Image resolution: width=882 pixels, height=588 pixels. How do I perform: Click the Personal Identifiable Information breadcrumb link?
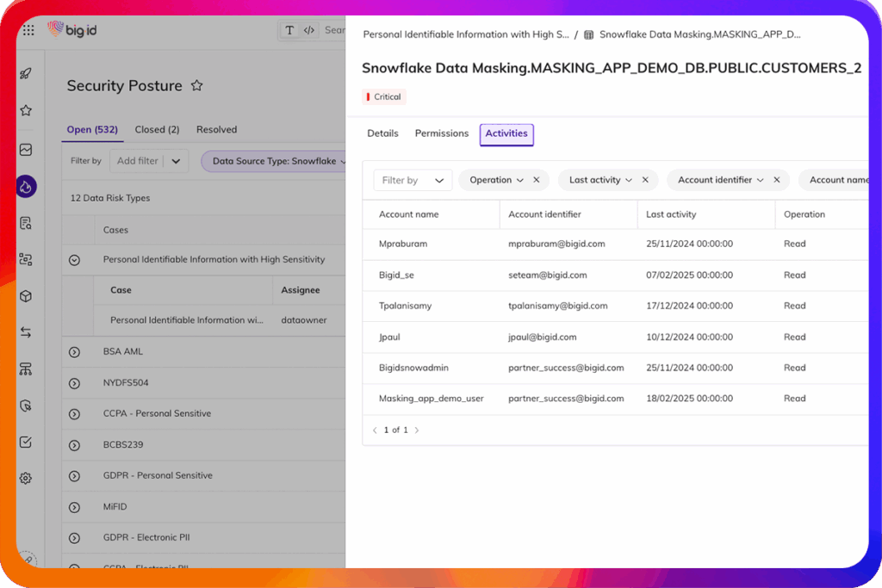click(x=465, y=35)
